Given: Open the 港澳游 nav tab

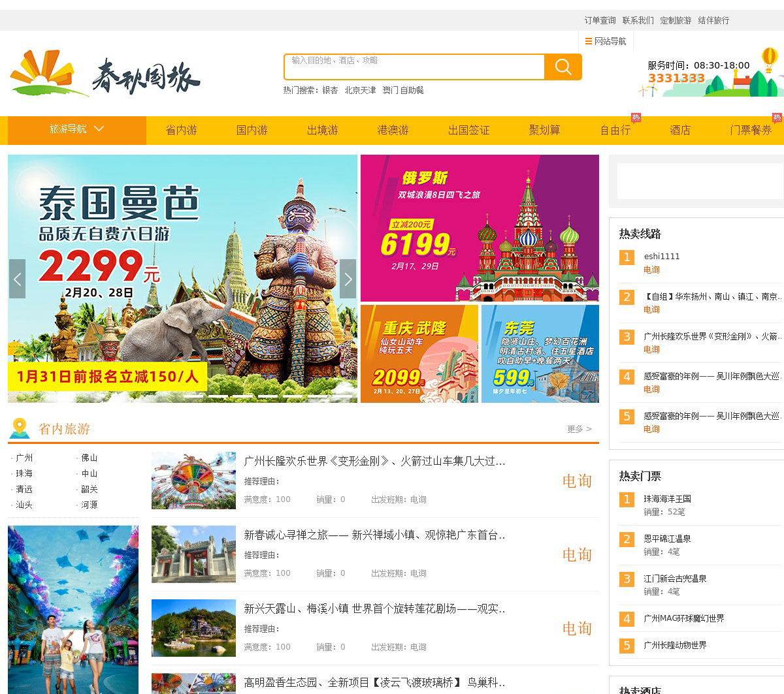Looking at the screenshot, I should point(393,130).
